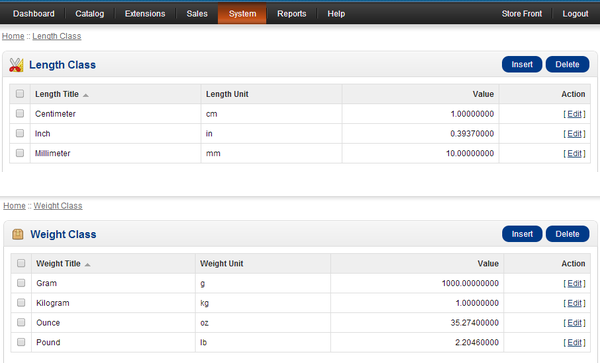Click the Length Class panel heading
Viewport: 600px width, 363px height.
62,65
